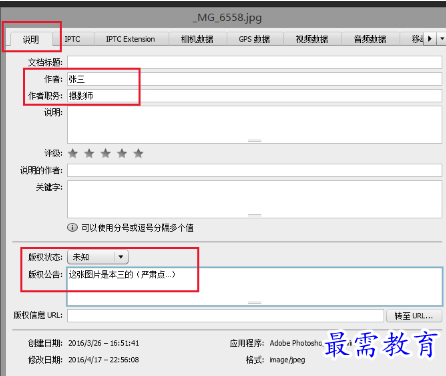Click the 说明 text area resize grip

255,141
